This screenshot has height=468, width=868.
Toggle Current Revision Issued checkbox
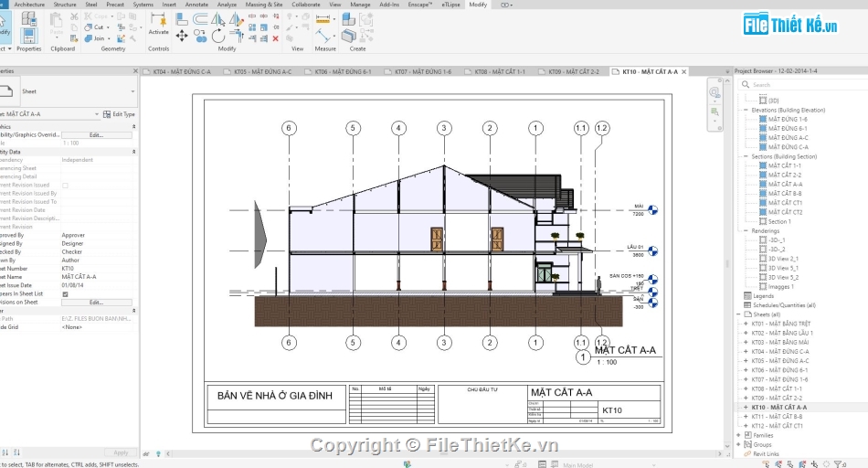tap(65, 186)
